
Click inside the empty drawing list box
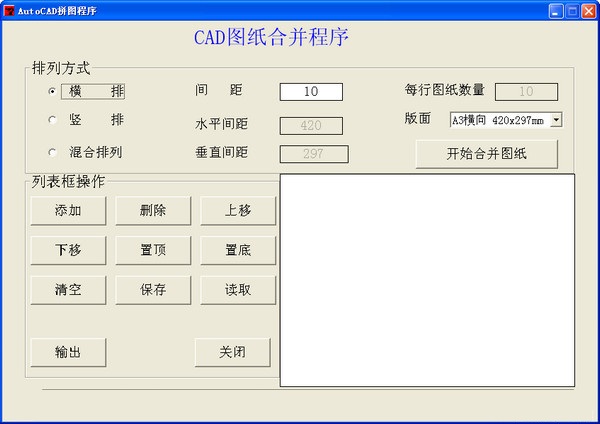point(427,280)
